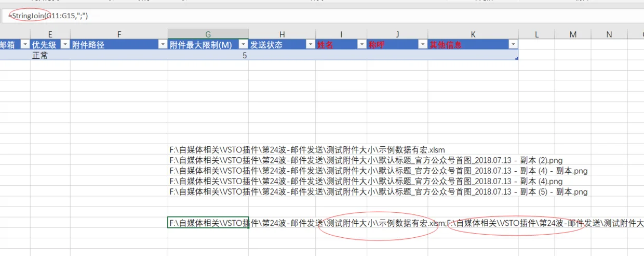Select the joined-paths result cell with green border
This screenshot has height=256, width=644.
point(208,223)
